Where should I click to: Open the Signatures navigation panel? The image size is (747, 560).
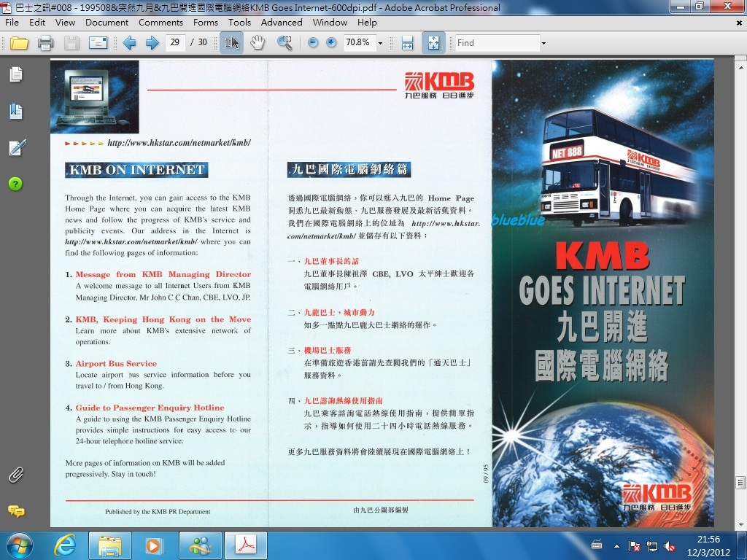point(17,147)
